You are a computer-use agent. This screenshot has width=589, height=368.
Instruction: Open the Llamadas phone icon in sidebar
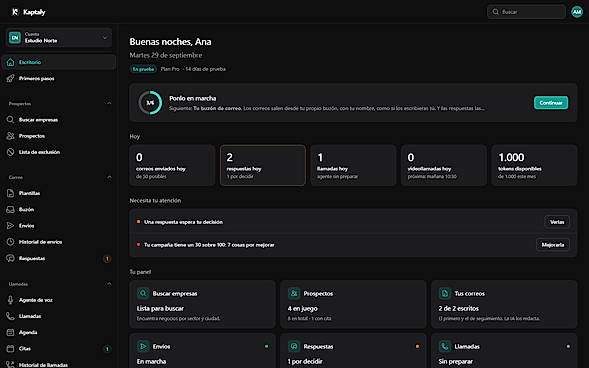pos(11,316)
